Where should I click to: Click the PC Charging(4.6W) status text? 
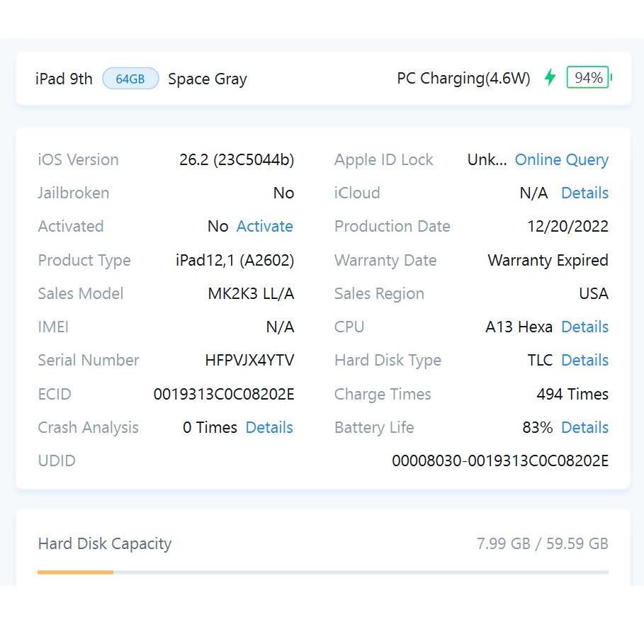click(463, 79)
